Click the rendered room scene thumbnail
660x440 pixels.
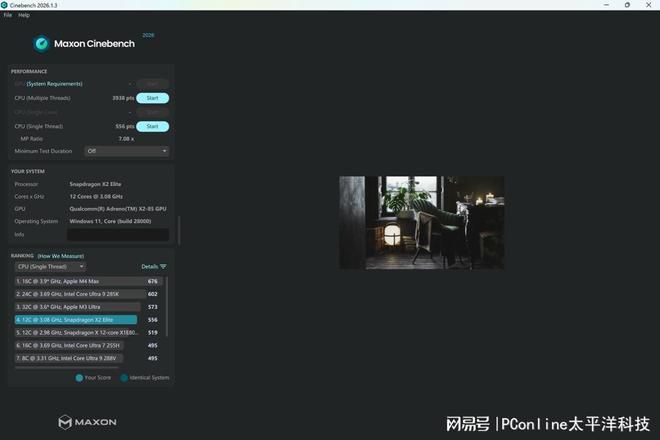coord(421,223)
